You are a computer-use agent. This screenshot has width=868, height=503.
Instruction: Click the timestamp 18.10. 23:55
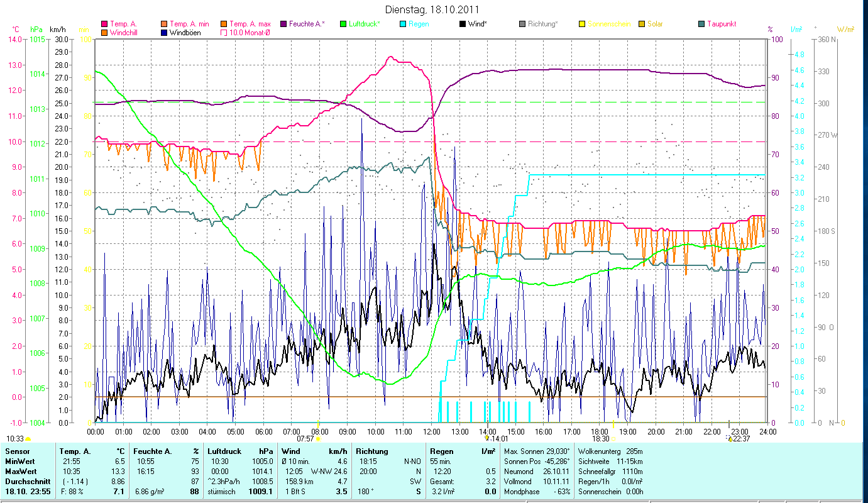pos(28,492)
